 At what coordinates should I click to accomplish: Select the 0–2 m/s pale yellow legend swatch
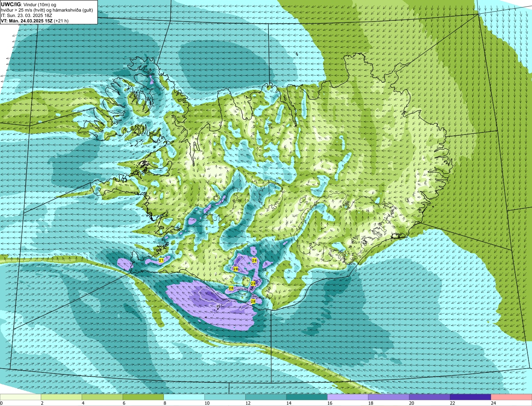pos(21,397)
